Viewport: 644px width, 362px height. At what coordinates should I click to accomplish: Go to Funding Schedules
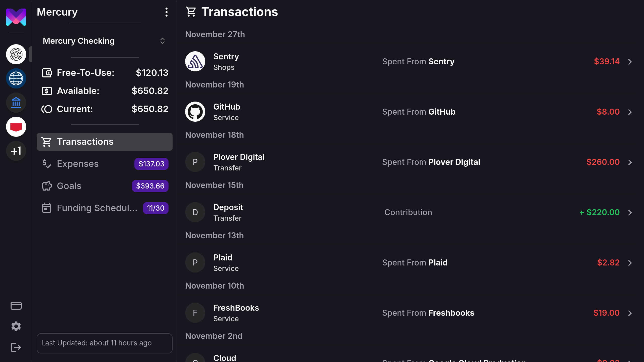[105, 208]
